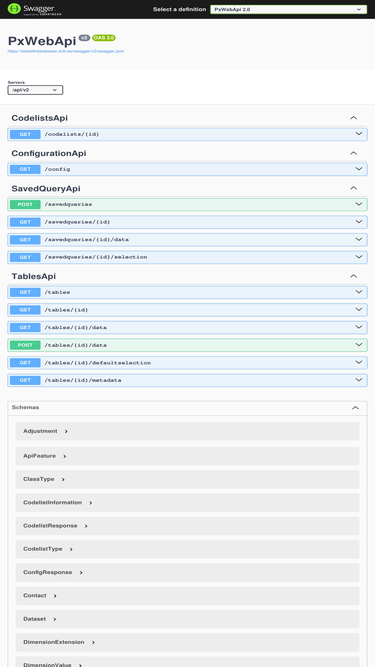Viewport: 375px width, 667px height.
Task: Click the POST badge for /savedqueries
Action: click(25, 205)
